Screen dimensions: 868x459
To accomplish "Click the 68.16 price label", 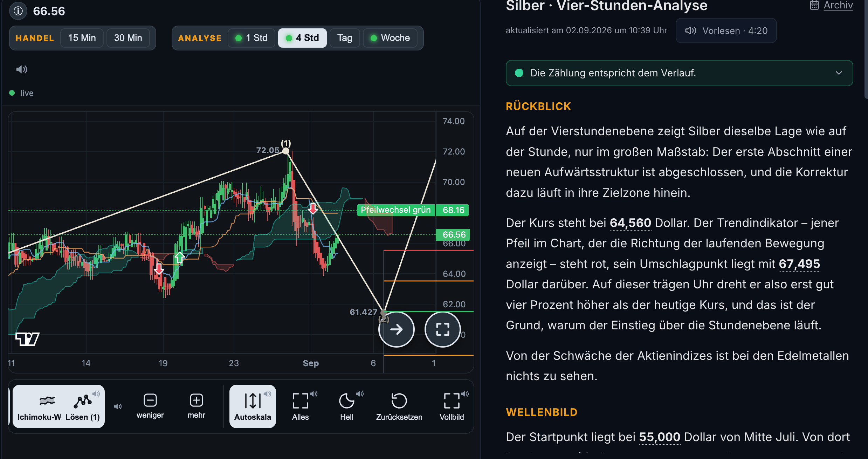I will (452, 210).
